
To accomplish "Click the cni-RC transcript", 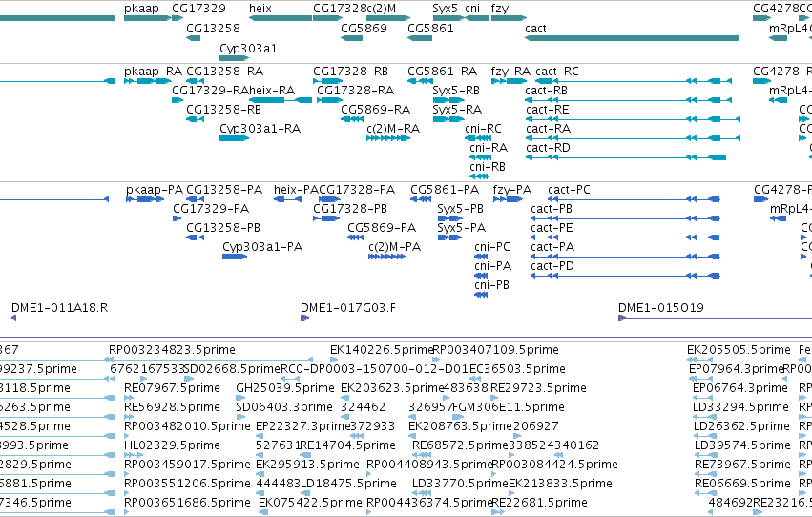I will coord(478,138).
